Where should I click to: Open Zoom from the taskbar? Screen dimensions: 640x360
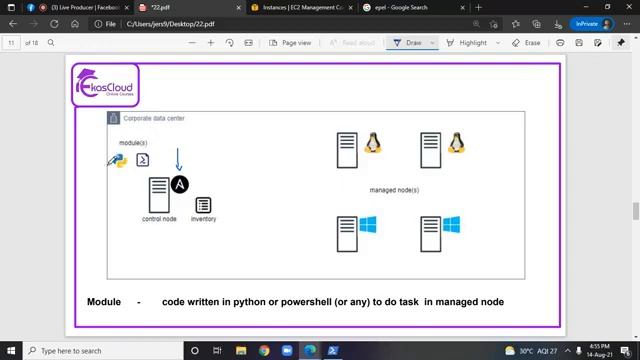tap(287, 351)
